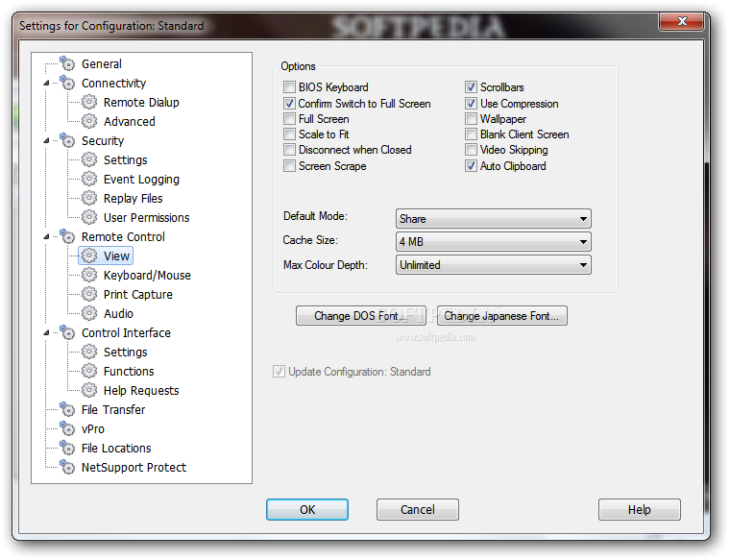This screenshot has height=560, width=730.
Task: Collapse the Connectivity tree node
Action: (46, 84)
